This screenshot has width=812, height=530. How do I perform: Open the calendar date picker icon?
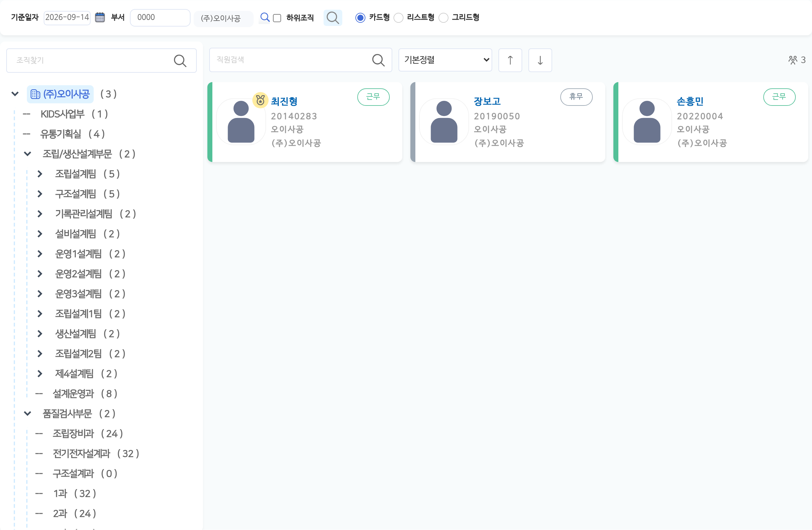tap(100, 17)
